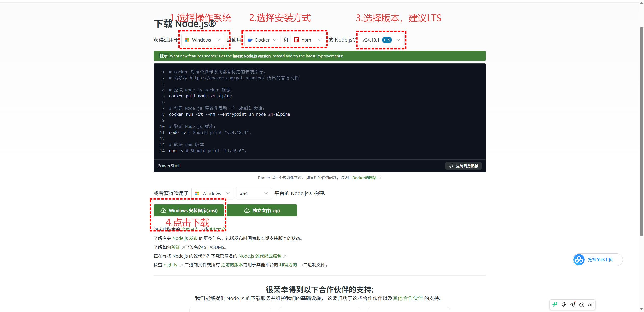Viewport: 644px width, 312px height.
Task: Follow the latest Node.js version link
Action: [x=252, y=56]
